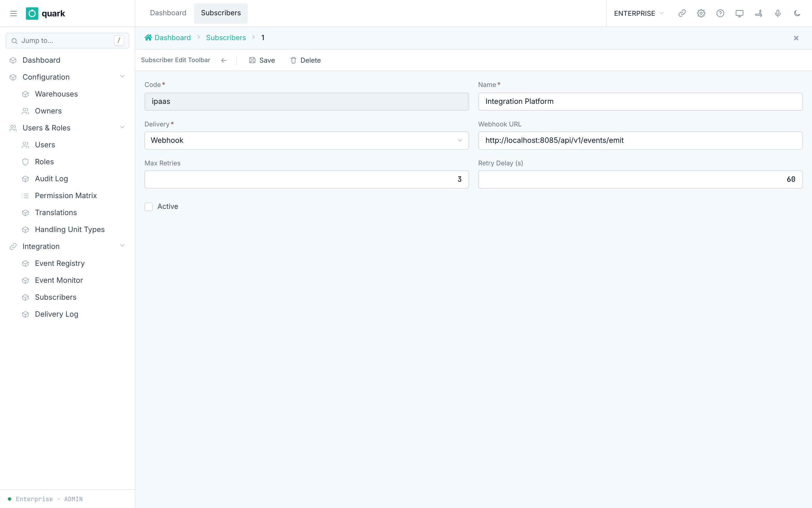Open the link icon in the top bar
The height and width of the screenshot is (508, 812).
[x=682, y=14]
